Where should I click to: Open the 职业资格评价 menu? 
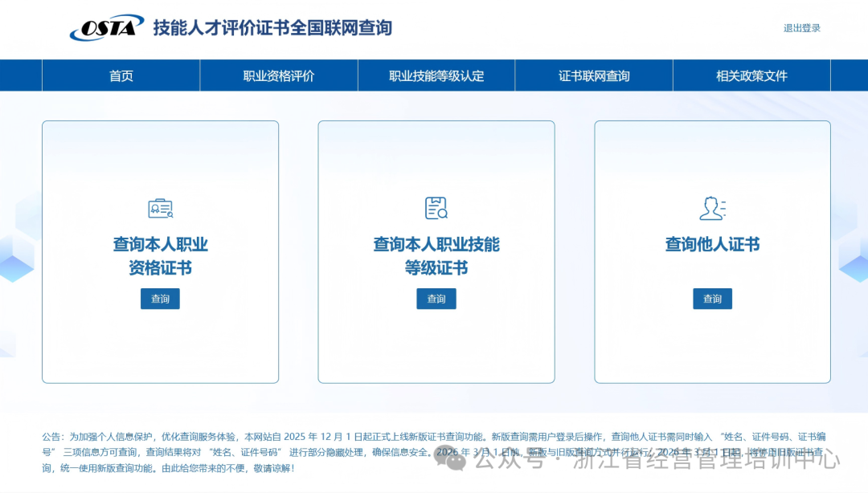coord(277,75)
